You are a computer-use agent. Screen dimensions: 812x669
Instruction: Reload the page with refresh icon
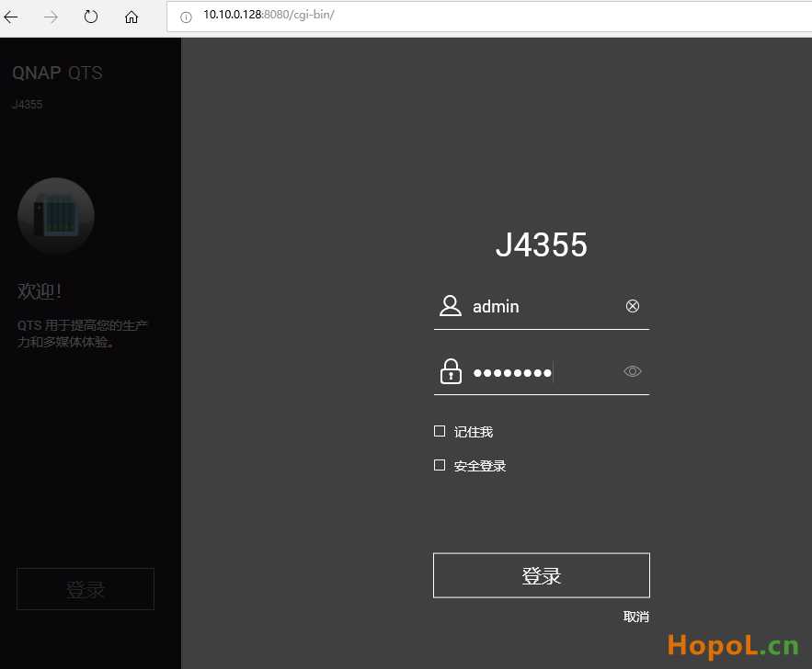91,17
